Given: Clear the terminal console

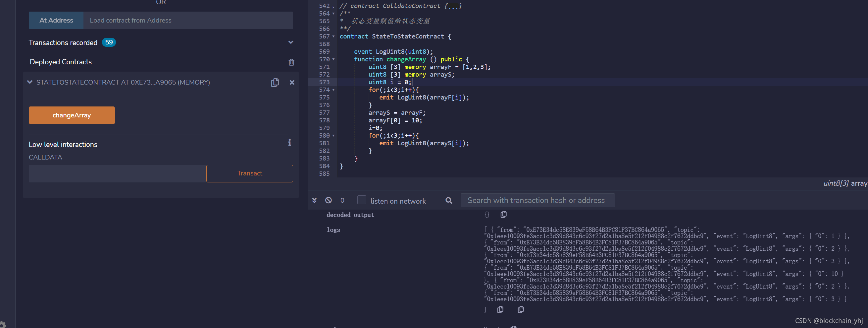Looking at the screenshot, I should pos(329,200).
